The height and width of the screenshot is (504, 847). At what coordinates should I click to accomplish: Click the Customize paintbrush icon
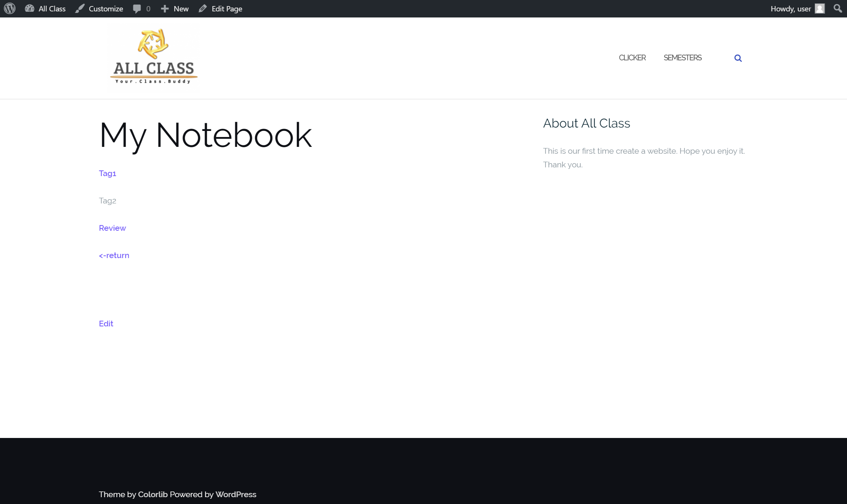[80, 8]
